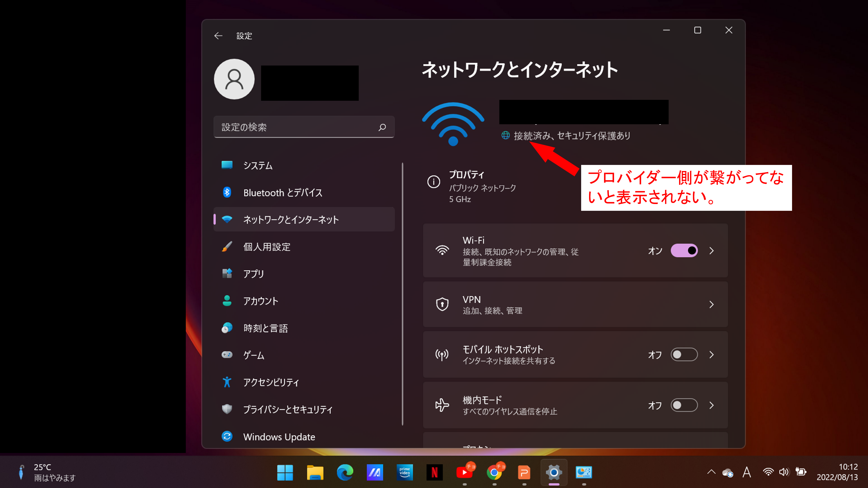868x488 pixels.
Task: Click the 設定の検索 search field
Action: click(x=297, y=127)
